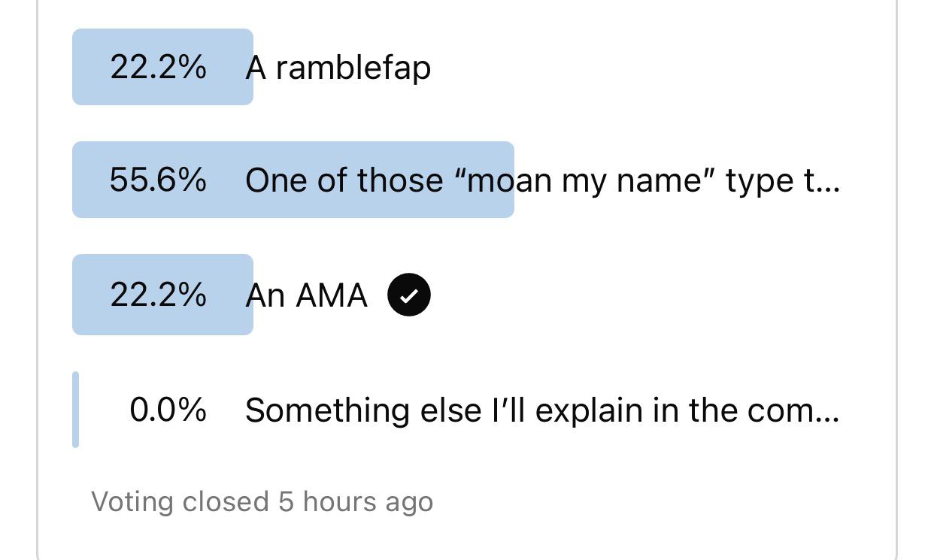
Task: Click the words "One of those"
Action: (344, 180)
